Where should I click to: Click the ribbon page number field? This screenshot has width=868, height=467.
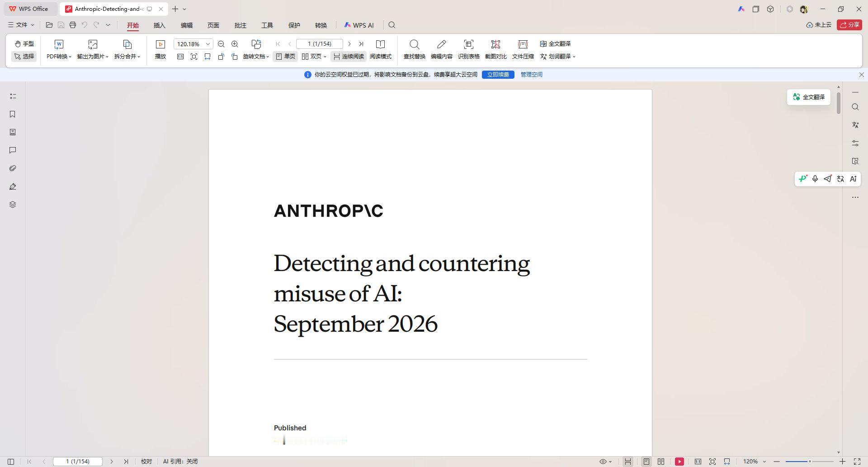[320, 44]
